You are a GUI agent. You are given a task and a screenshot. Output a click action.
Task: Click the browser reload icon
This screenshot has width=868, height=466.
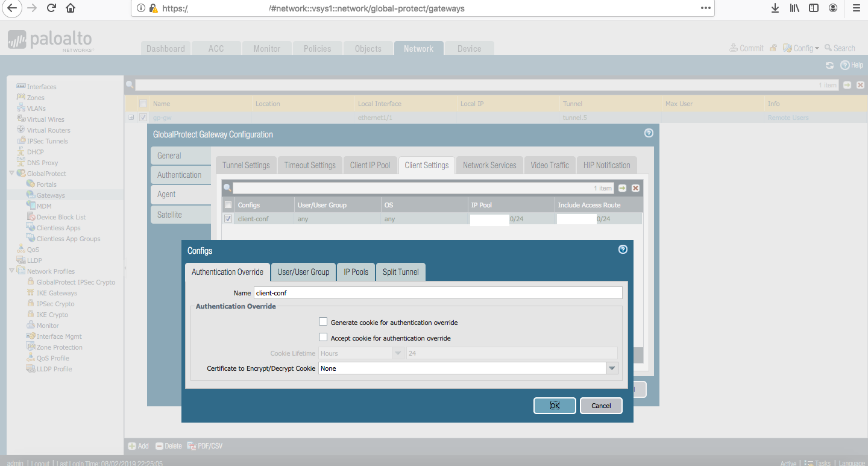(x=51, y=8)
